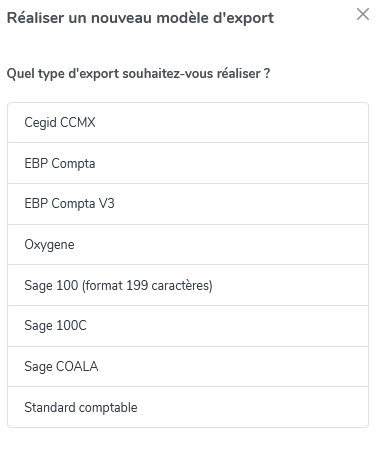The image size is (376, 450).
Task: Click the row labeled Sage COALA
Action: 188,367
